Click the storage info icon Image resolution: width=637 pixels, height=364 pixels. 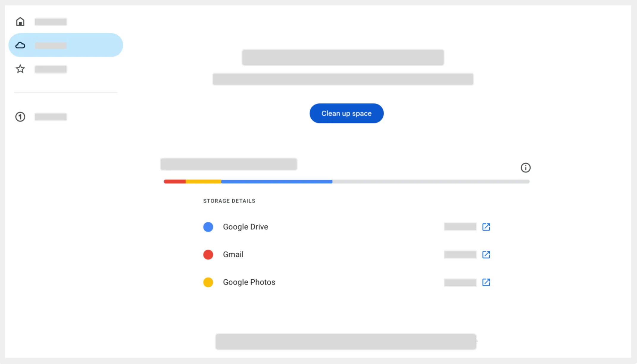click(x=525, y=168)
